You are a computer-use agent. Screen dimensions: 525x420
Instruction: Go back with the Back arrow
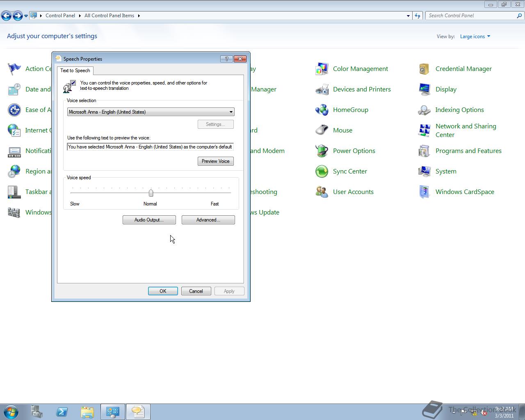[x=6, y=16]
